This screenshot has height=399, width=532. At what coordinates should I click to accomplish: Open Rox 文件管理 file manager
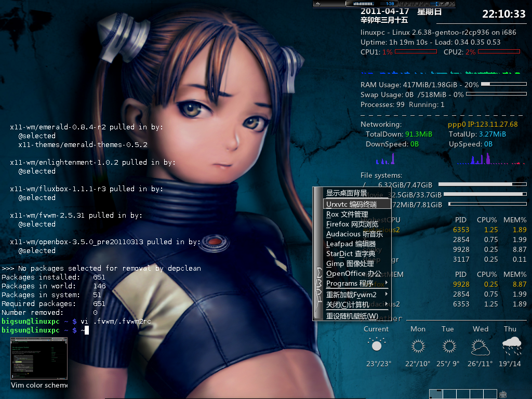click(356, 215)
